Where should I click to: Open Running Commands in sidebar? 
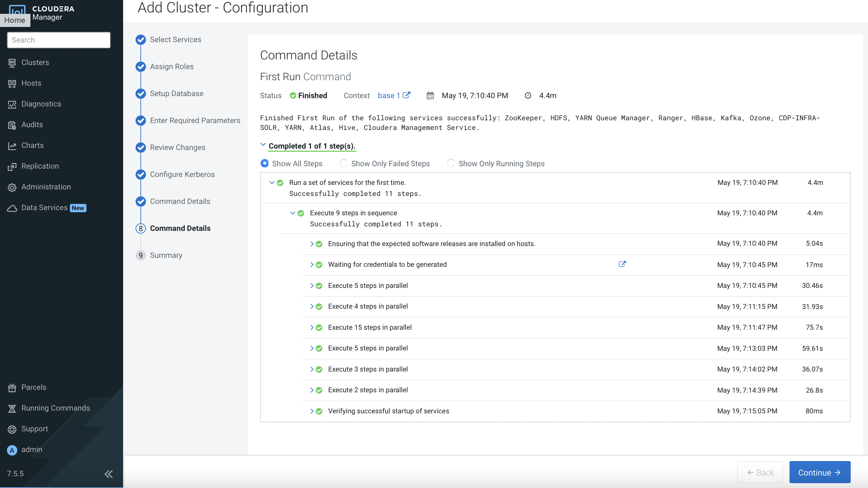click(x=55, y=408)
